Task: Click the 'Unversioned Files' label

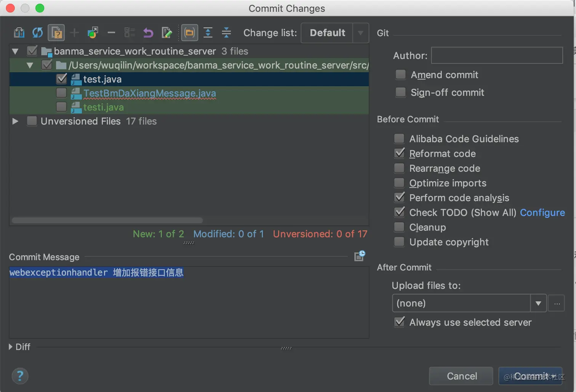Action: click(x=81, y=121)
